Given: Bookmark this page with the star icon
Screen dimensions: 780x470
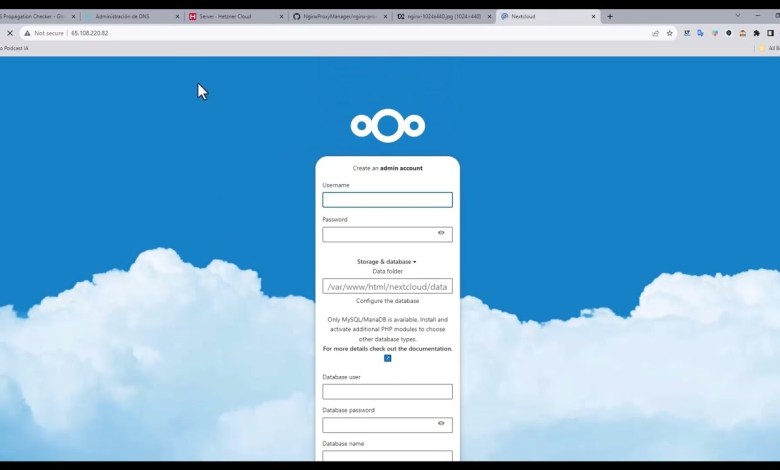Looking at the screenshot, I should tap(670, 33).
